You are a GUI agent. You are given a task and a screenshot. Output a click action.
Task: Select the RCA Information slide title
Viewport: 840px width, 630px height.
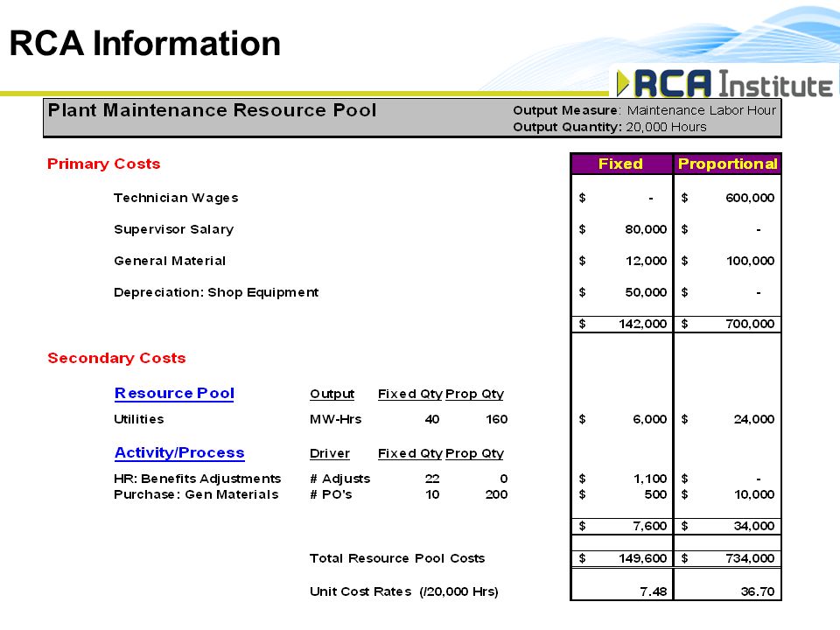click(145, 43)
